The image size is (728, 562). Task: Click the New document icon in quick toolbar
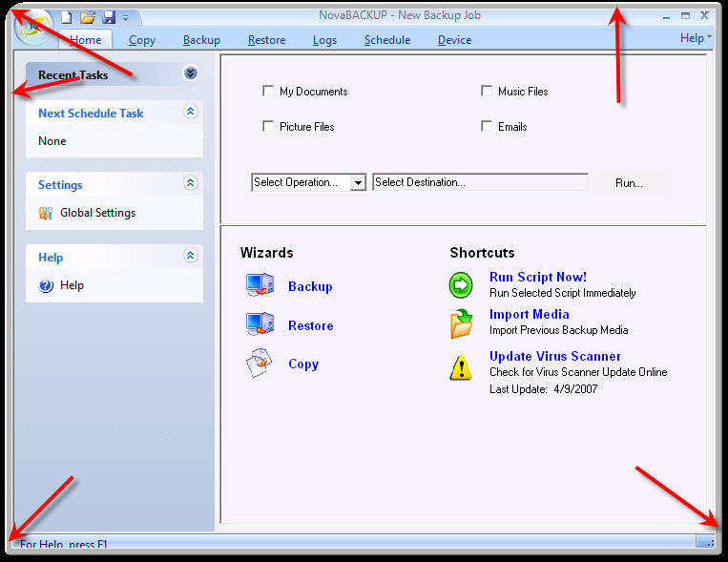click(x=67, y=17)
